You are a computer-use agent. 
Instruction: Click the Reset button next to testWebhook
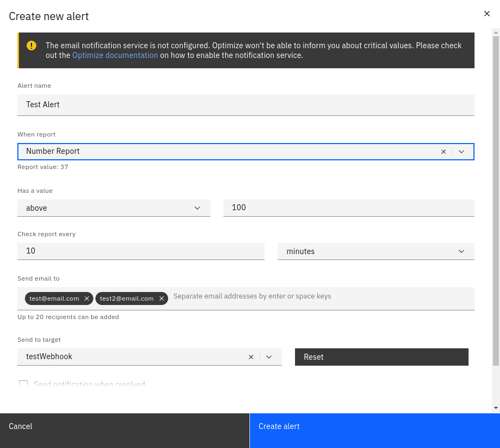coord(381,356)
